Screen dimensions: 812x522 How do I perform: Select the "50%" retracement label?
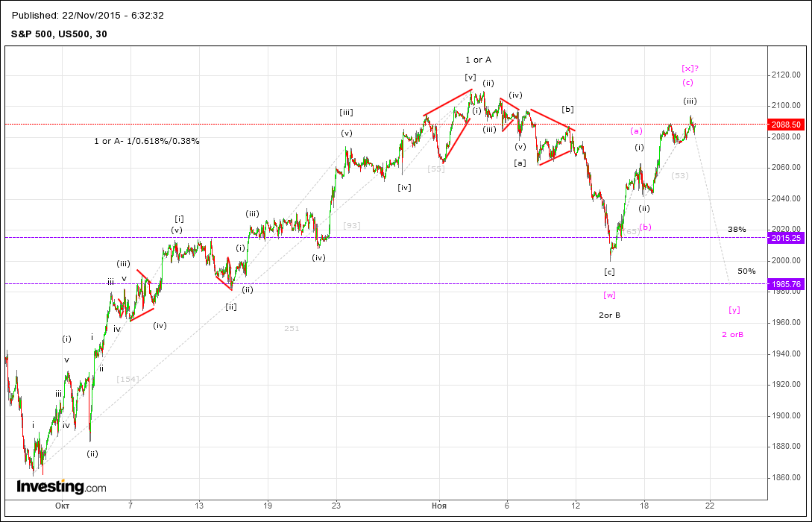[746, 271]
